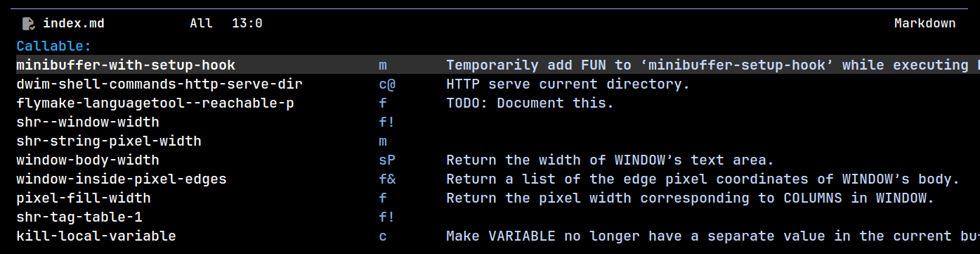
Task: Select flymake-languagetool--reachable-p candidate
Action: 155,103
